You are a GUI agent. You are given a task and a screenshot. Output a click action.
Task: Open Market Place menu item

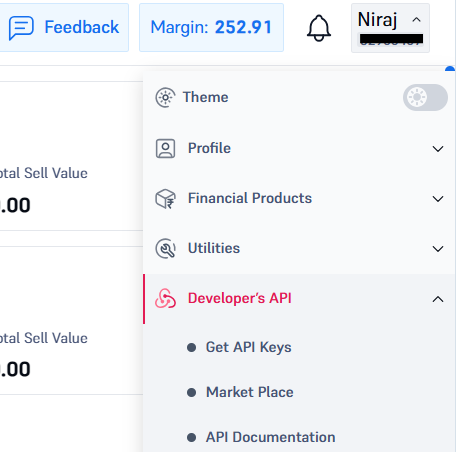[250, 392]
